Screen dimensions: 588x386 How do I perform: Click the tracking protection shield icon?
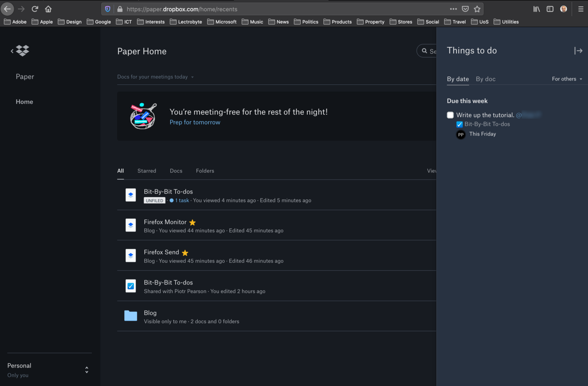pos(108,8)
